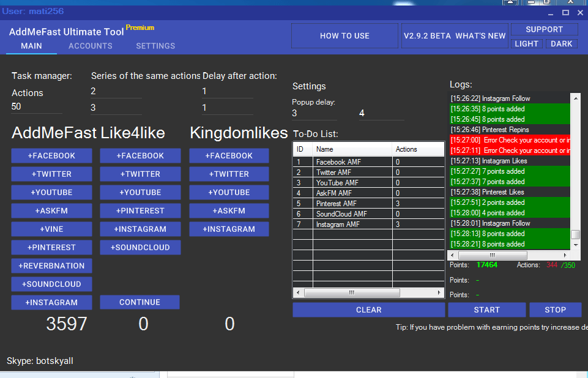Open the SUPPORT panel

click(x=543, y=29)
